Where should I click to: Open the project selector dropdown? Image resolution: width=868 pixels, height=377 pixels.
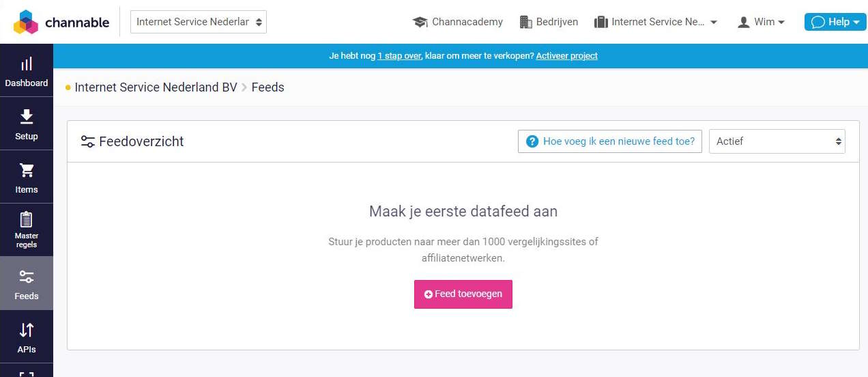199,22
